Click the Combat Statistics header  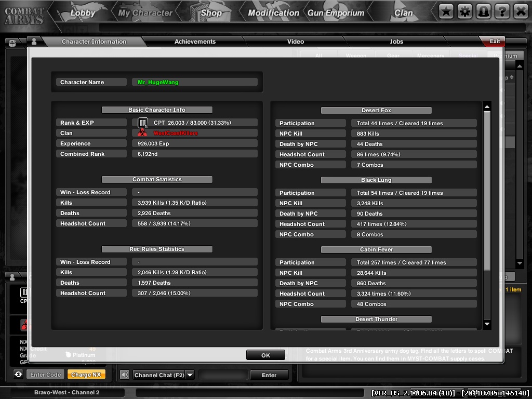click(157, 179)
